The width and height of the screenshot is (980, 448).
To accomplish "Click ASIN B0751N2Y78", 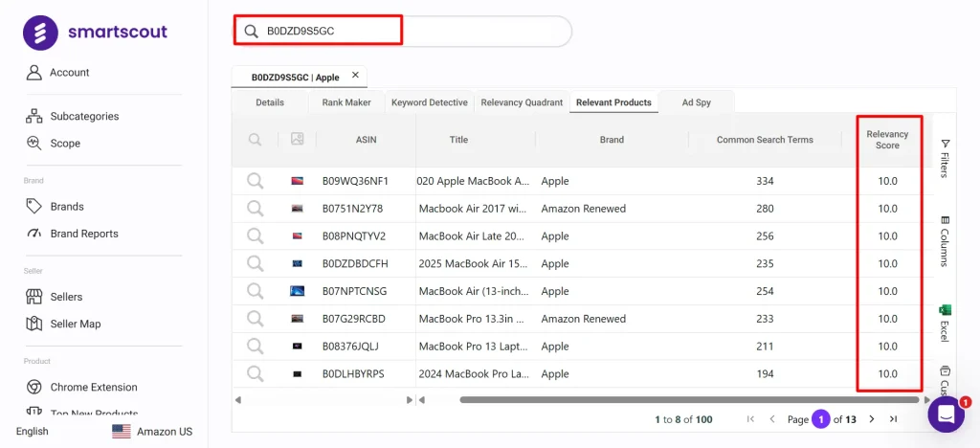I will point(352,209).
